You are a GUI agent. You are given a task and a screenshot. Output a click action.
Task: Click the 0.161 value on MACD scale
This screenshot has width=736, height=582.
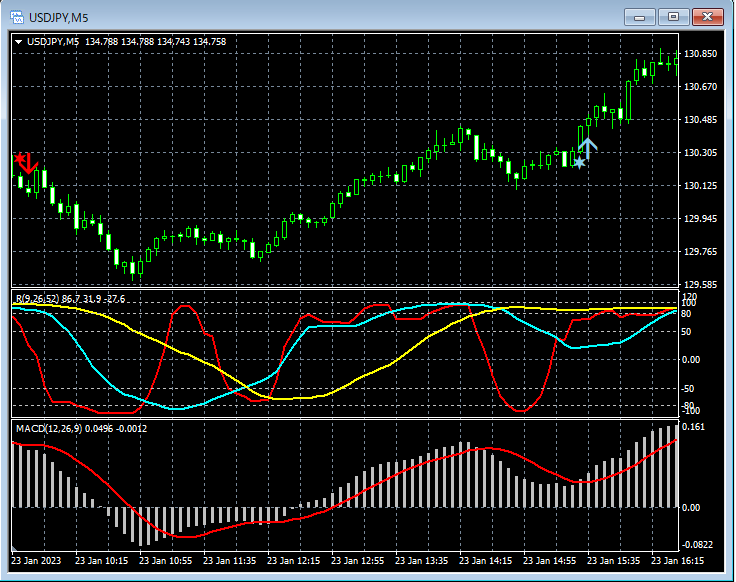coord(693,427)
